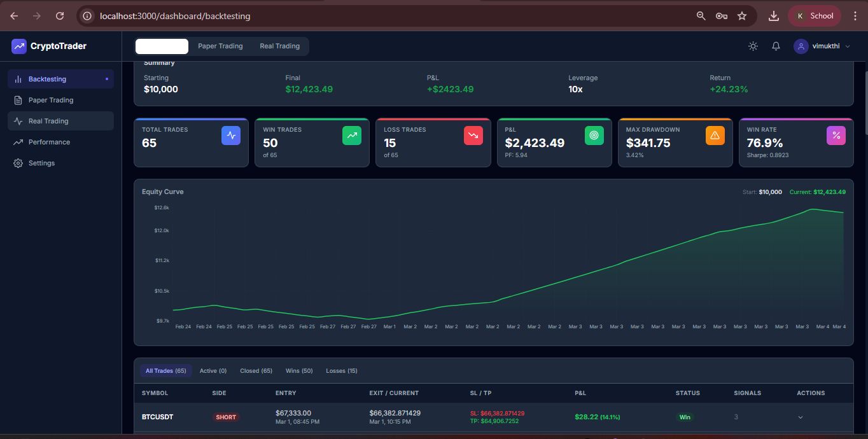Click the browser forward arrow
868x439 pixels.
37,16
